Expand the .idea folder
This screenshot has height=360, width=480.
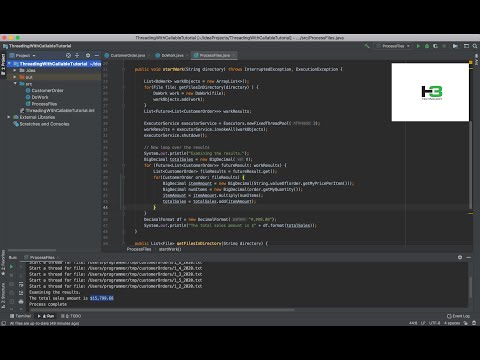coord(15,70)
